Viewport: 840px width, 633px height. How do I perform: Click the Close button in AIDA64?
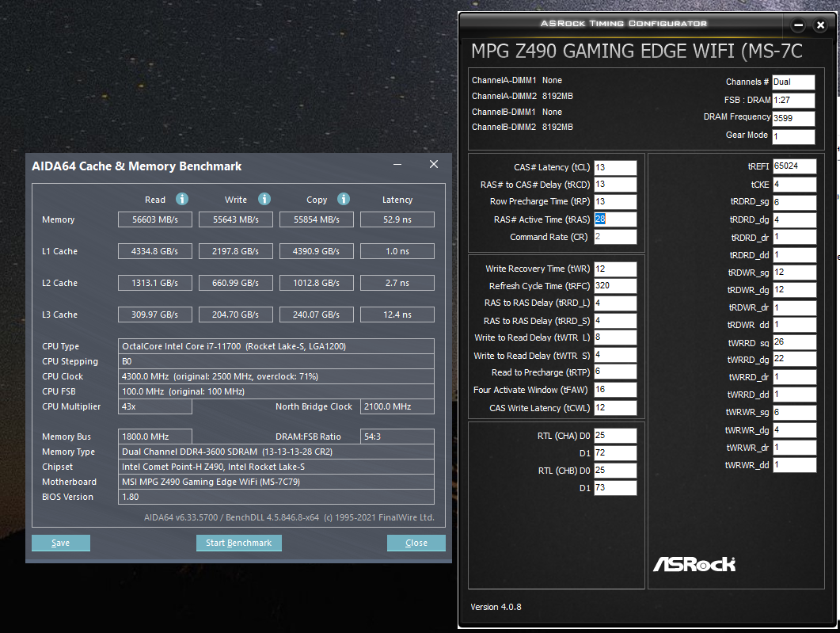(416, 543)
